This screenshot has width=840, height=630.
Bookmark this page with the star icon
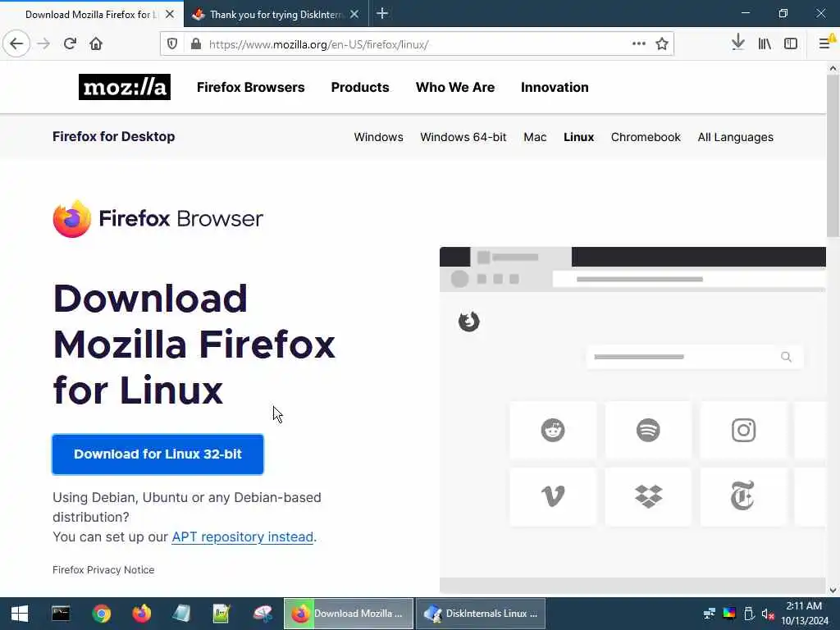(x=662, y=44)
